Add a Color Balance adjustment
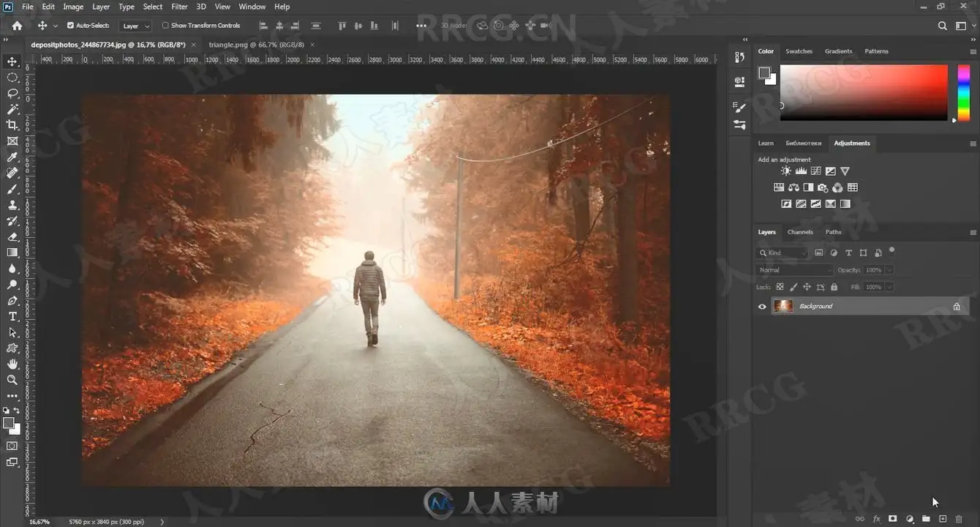Viewport: 980px width, 527px height. tap(794, 187)
